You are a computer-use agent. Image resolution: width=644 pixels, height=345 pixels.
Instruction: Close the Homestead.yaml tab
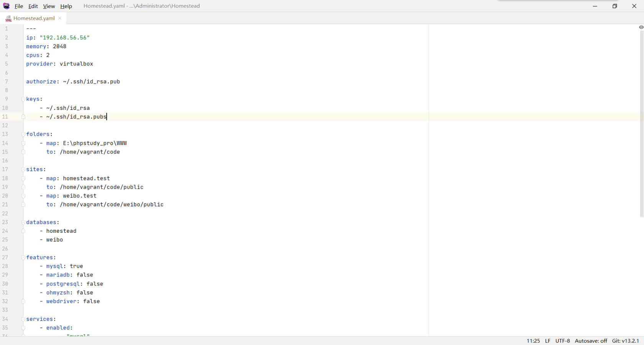pos(60,18)
